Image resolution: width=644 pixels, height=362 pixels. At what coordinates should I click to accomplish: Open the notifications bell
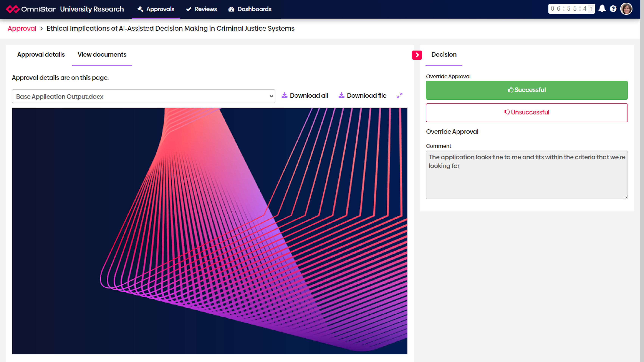(x=602, y=9)
